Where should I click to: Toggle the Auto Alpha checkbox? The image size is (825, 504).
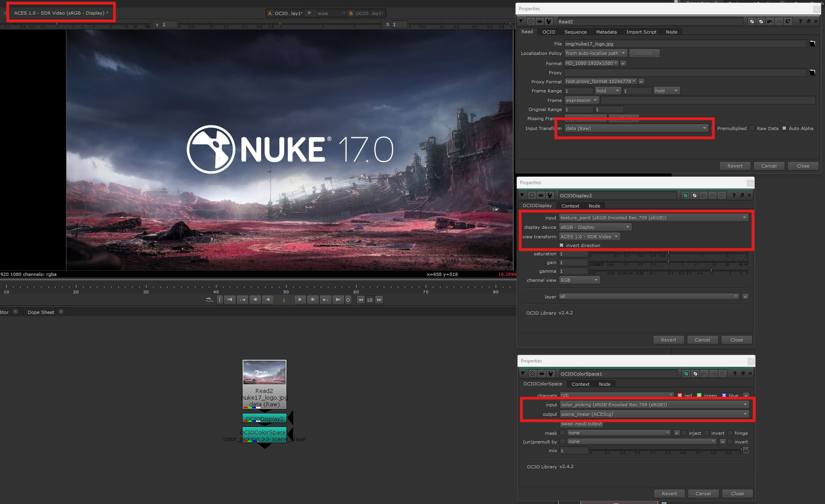click(x=784, y=128)
